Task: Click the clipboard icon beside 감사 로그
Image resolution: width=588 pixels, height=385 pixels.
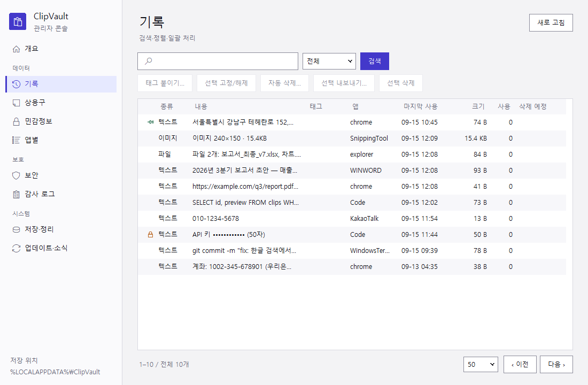Action: pos(16,195)
